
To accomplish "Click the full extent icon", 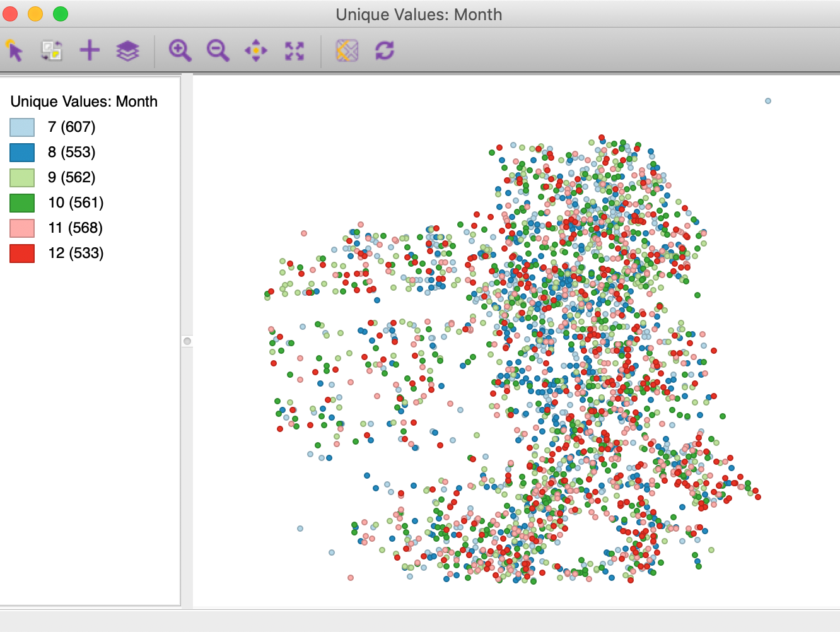I will [x=294, y=51].
